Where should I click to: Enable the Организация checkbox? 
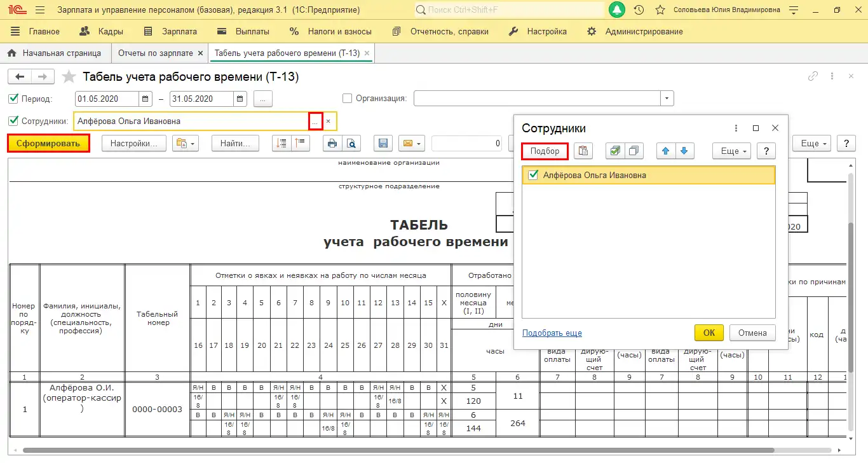(347, 97)
